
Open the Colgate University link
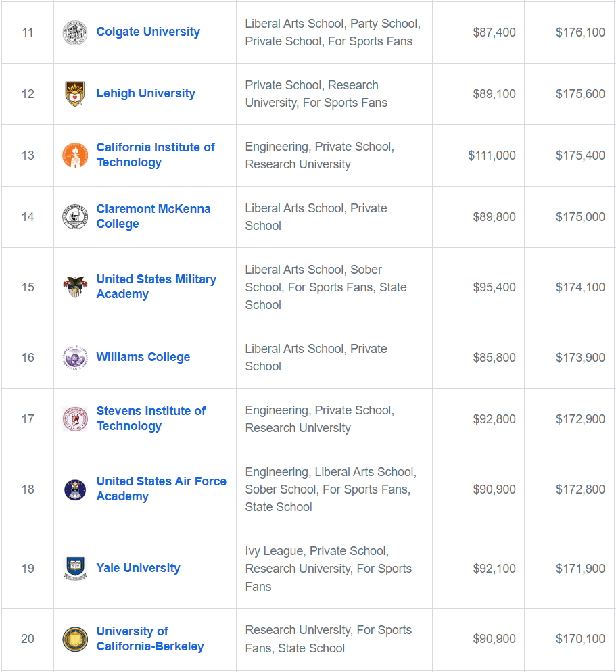click(148, 32)
